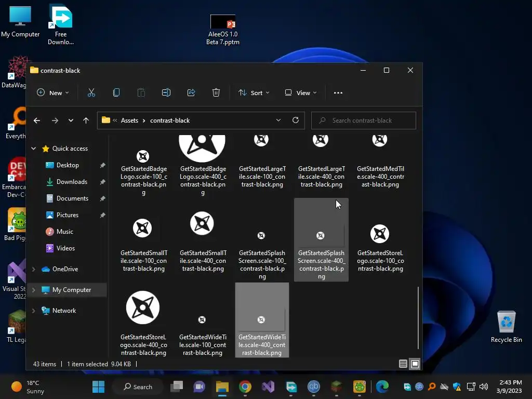532x399 pixels.
Task: Click contrast-black in the breadcrumb path
Action: pos(170,121)
